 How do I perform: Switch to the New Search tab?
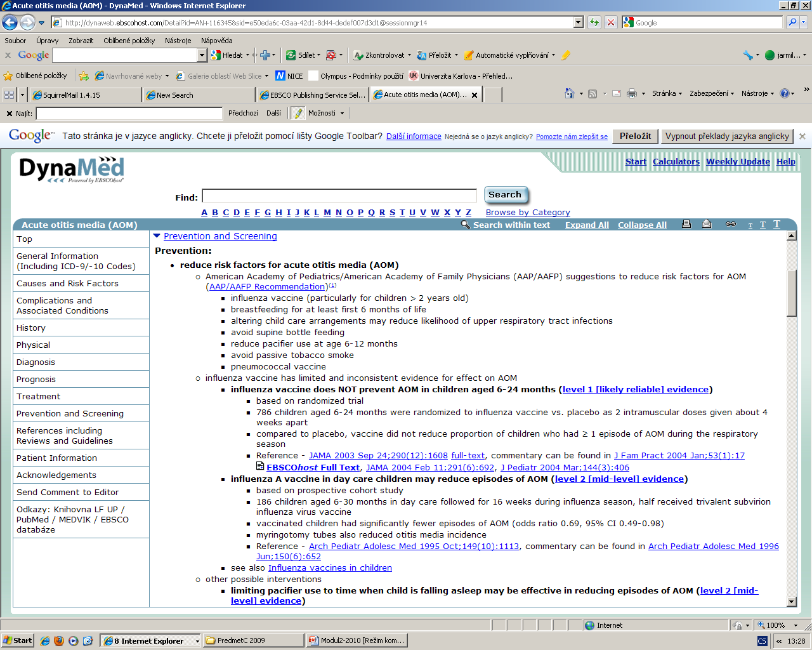pyautogui.click(x=199, y=95)
